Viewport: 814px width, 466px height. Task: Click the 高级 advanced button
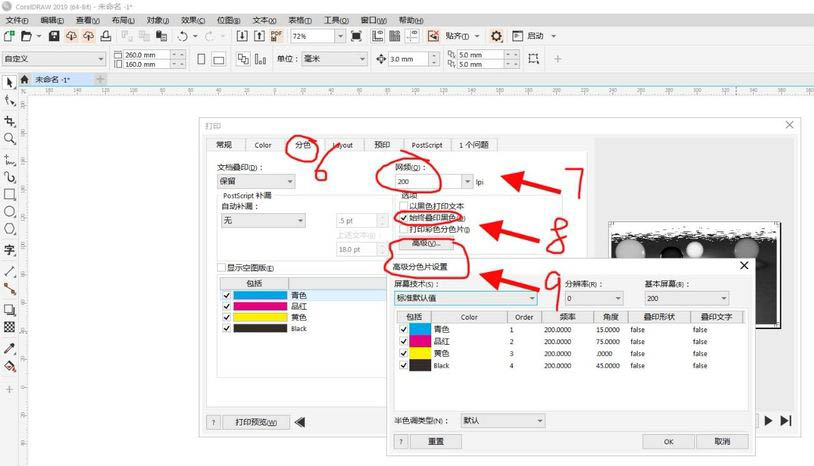coord(426,243)
